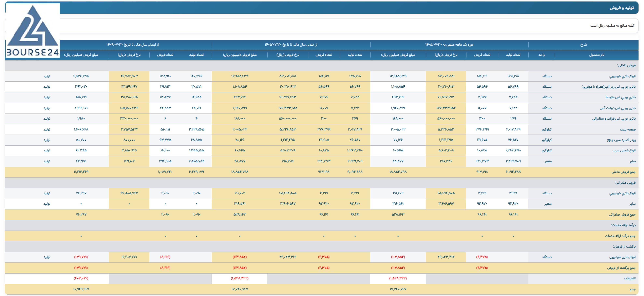644x296 pixels.
Task: Select the production count '۲,۲۲۹,۵۶۵'
Action: point(196,129)
